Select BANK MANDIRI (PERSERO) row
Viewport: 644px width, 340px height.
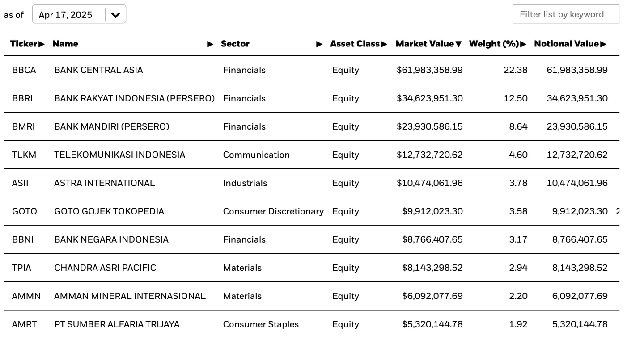click(x=112, y=127)
